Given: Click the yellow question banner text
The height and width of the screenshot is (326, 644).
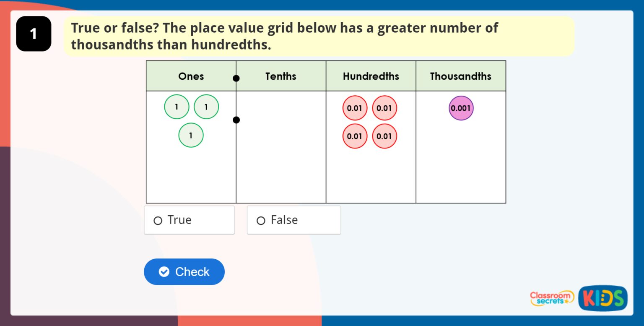Looking at the screenshot, I should pyautogui.click(x=285, y=36).
